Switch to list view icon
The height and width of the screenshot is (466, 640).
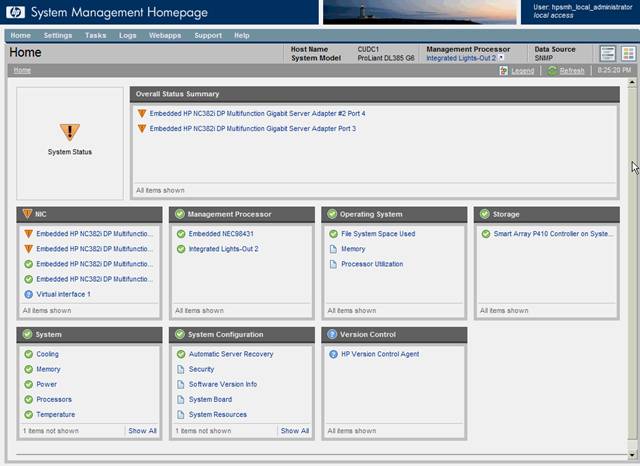coord(607,53)
